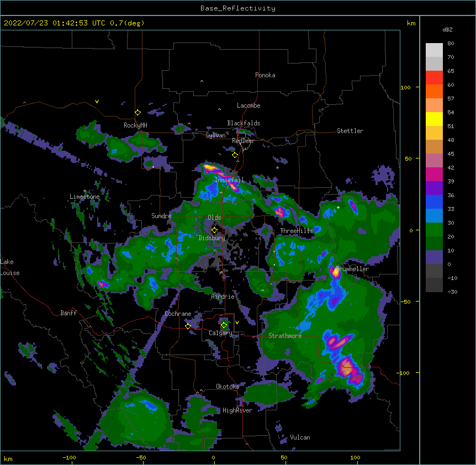Click the yellow marker near Olds
476x465 pixels.
(x=214, y=230)
